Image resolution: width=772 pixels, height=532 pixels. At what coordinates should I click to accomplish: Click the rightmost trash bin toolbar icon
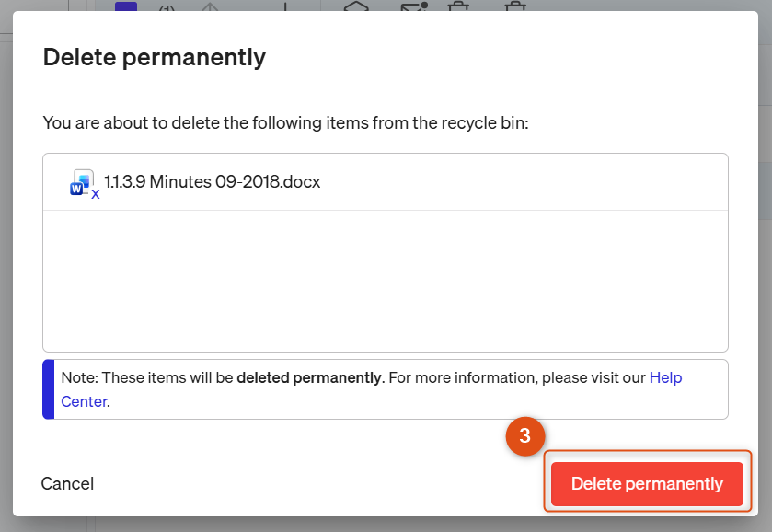[515, 6]
